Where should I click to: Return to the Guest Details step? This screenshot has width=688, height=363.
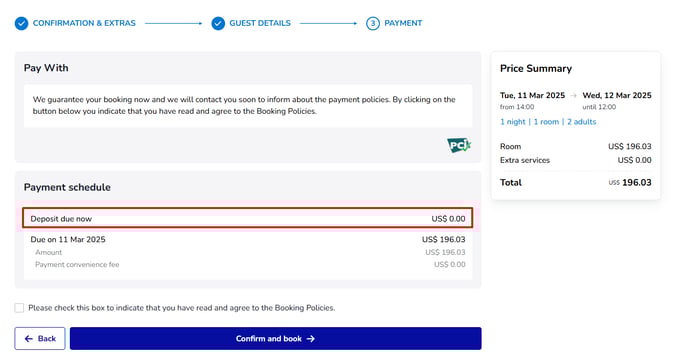coord(260,23)
